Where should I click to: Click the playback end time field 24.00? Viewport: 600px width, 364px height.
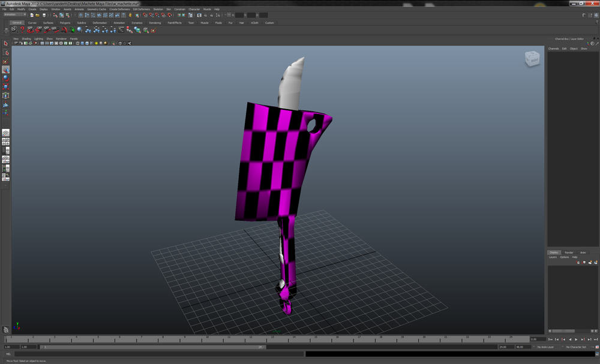[x=506, y=347]
